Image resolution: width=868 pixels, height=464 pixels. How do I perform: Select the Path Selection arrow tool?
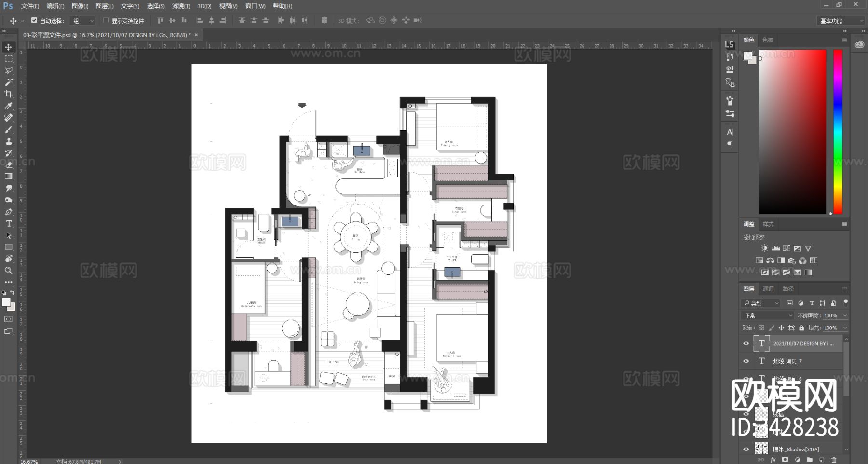pos(9,235)
